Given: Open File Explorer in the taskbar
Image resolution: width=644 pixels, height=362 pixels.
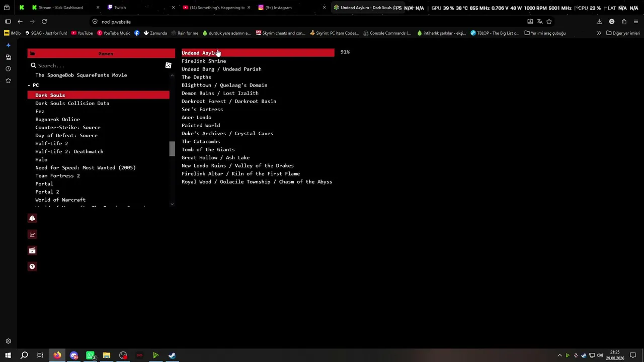Looking at the screenshot, I should (107, 355).
